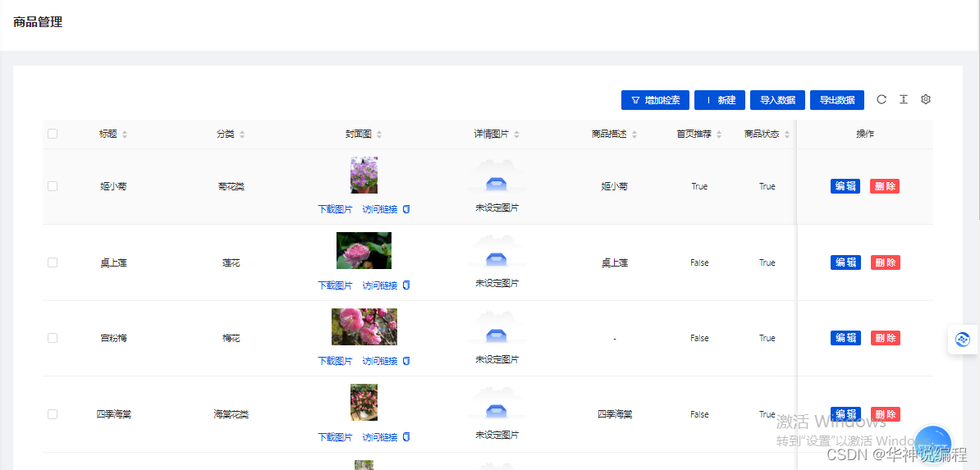Sort by 分类 column
The height and width of the screenshot is (470, 980).
coord(242,135)
